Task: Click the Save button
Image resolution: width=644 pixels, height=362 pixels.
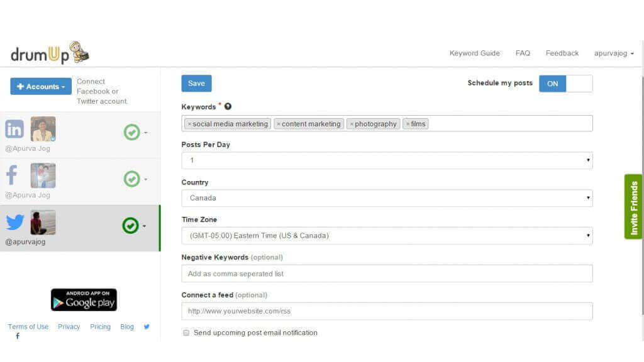Action: click(x=196, y=83)
